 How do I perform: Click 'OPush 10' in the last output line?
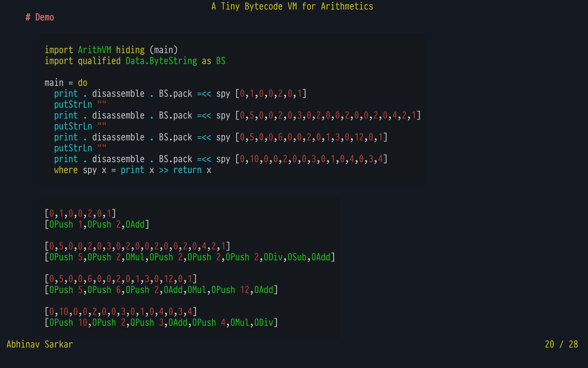(x=68, y=323)
